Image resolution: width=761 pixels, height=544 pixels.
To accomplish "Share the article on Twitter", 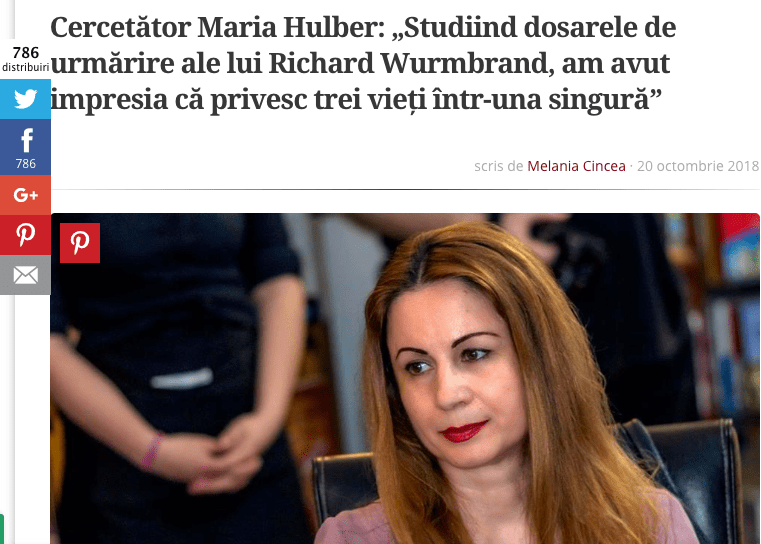I will 25,99.
